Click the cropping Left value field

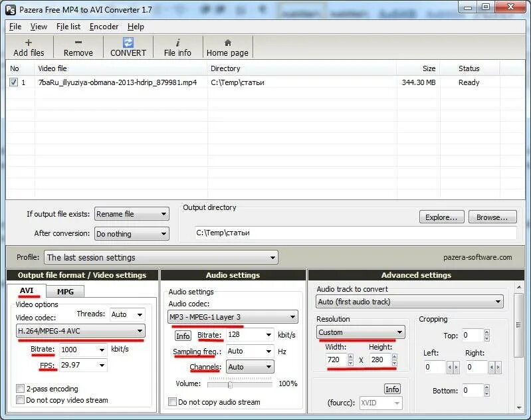(x=435, y=367)
